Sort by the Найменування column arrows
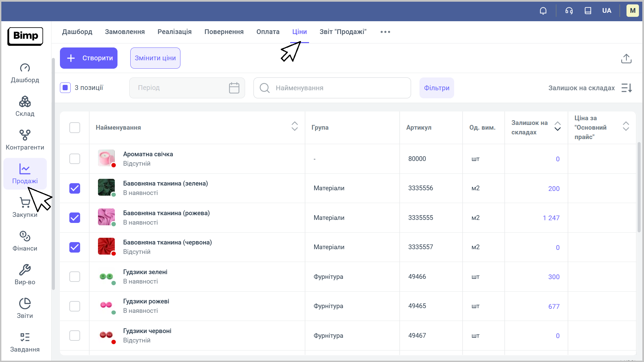644x362 pixels. click(x=295, y=126)
